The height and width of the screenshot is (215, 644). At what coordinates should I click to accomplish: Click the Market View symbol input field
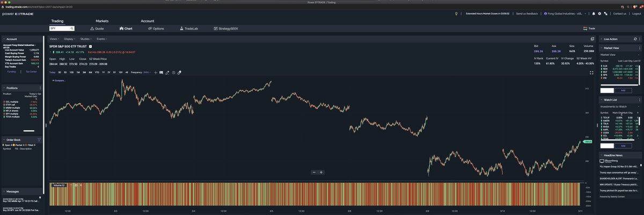click(x=607, y=90)
